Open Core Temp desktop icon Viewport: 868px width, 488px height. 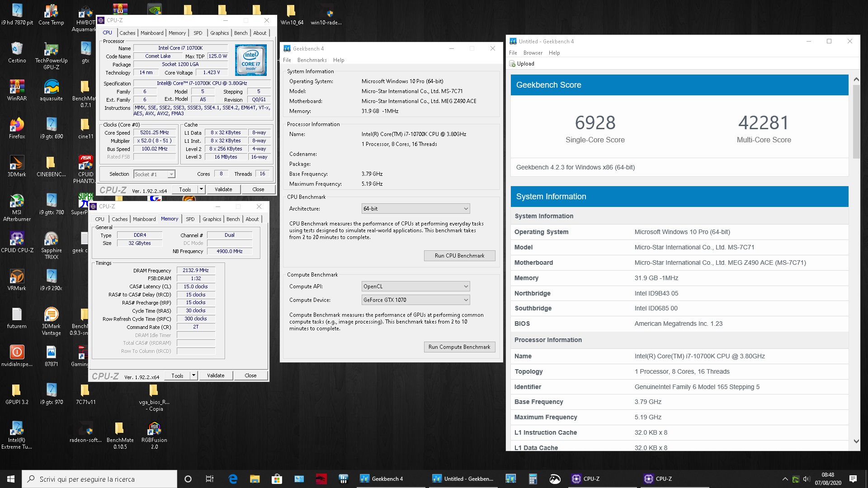(x=51, y=14)
